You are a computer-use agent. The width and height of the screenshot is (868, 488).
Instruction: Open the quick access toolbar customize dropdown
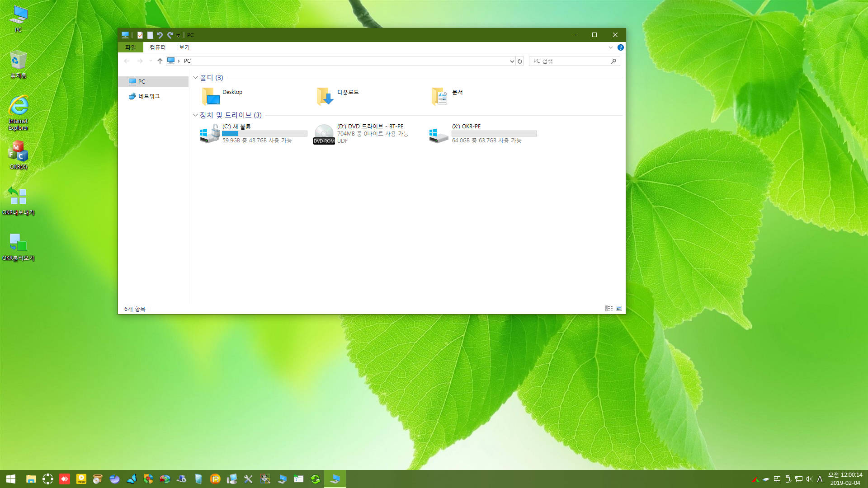[x=178, y=35]
